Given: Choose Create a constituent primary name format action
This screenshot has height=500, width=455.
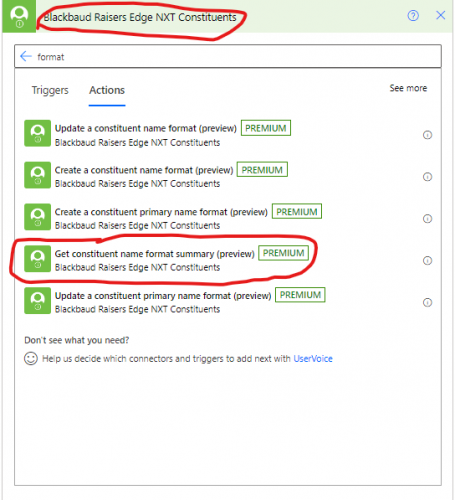Looking at the screenshot, I should click(x=228, y=218).
